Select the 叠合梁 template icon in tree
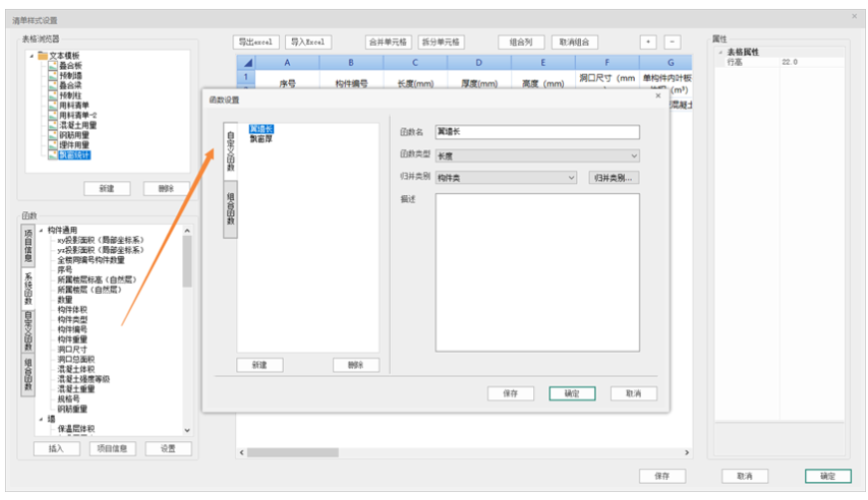 (x=53, y=86)
